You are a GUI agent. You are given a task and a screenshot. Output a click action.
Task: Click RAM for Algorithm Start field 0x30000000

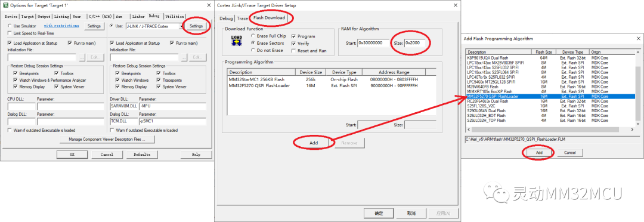373,43
